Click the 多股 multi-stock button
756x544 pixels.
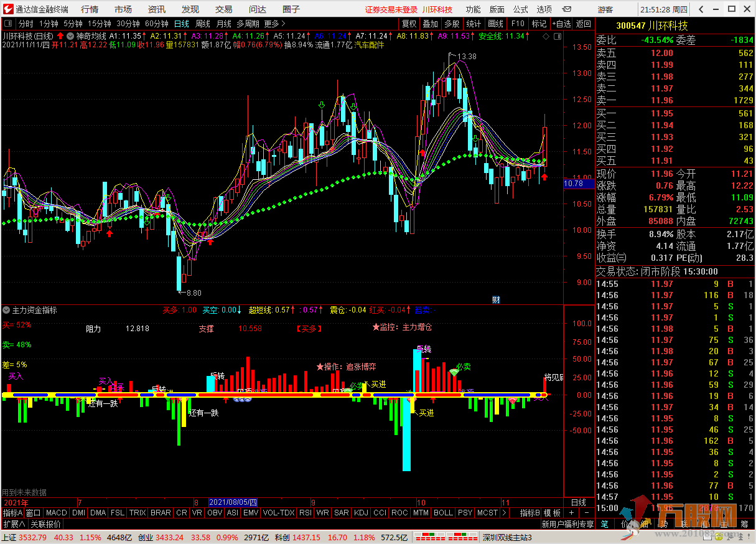(x=452, y=24)
